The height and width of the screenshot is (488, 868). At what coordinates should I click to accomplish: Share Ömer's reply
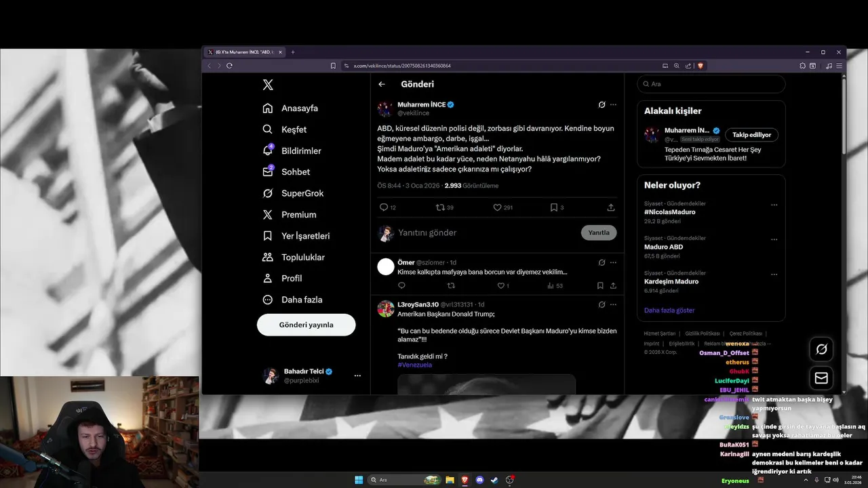click(x=613, y=286)
